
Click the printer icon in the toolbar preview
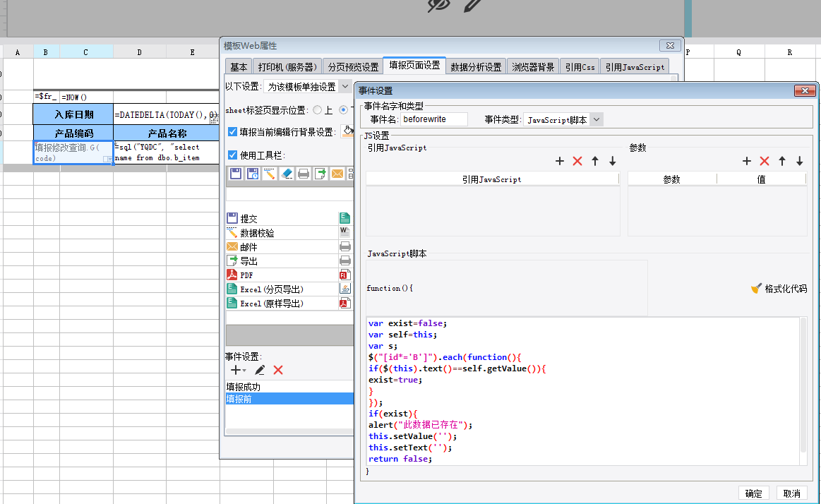click(304, 174)
